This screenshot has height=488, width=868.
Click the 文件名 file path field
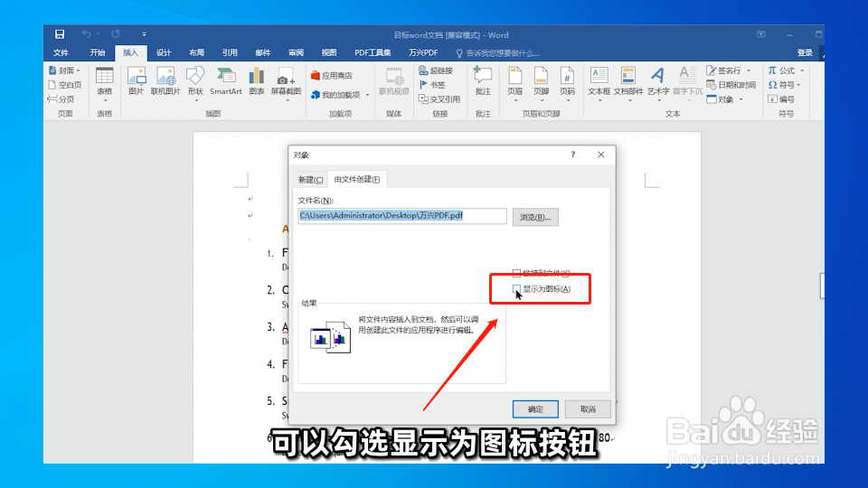[x=402, y=216]
